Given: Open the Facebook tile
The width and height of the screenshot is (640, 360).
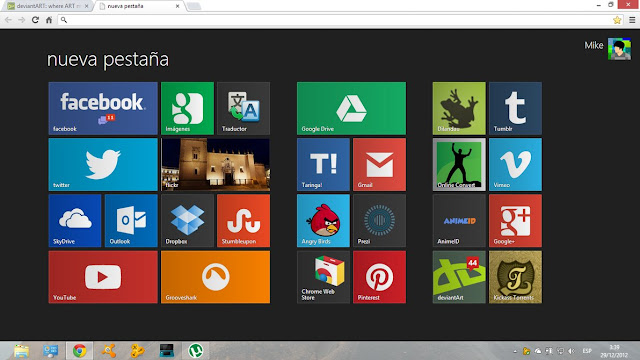Looking at the screenshot, I should pyautogui.click(x=103, y=108).
